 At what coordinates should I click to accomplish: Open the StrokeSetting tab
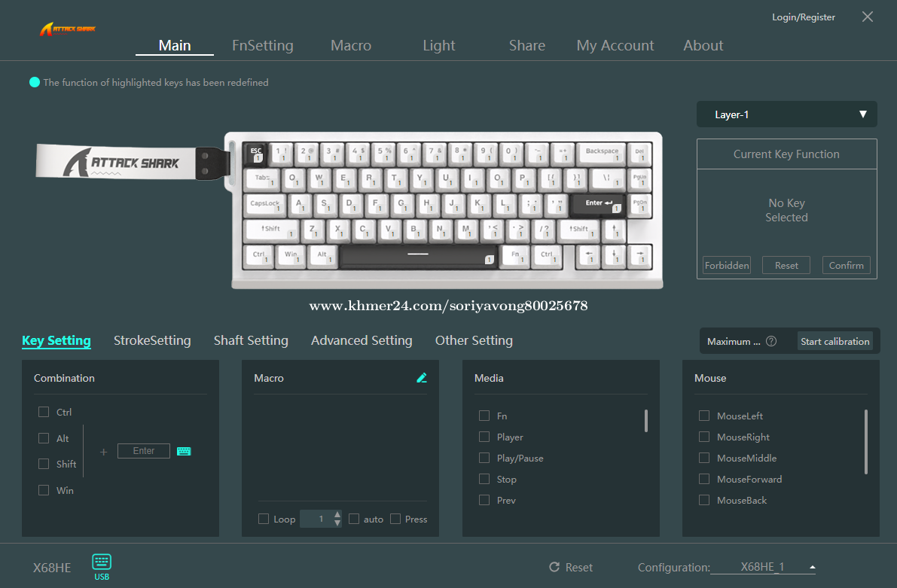[x=152, y=340]
